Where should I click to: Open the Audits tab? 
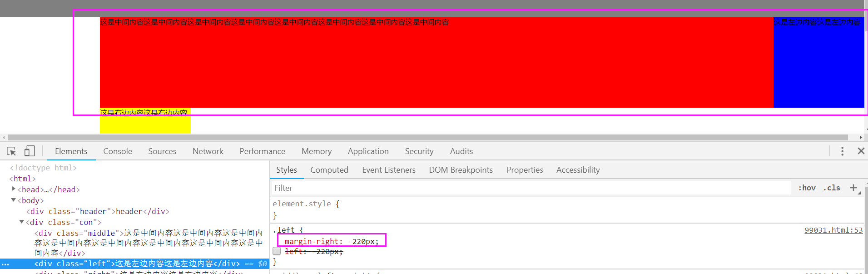461,151
